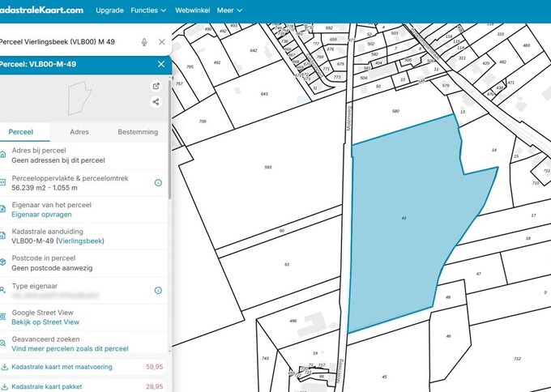Click the parcel search input field
The image size is (551, 392).
69,41
